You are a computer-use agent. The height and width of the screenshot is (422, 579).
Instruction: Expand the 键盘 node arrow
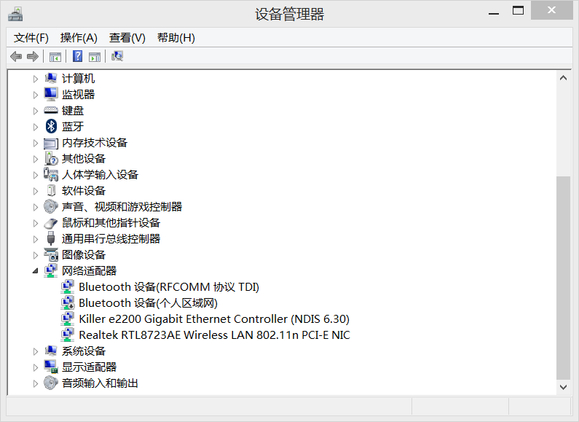point(35,111)
